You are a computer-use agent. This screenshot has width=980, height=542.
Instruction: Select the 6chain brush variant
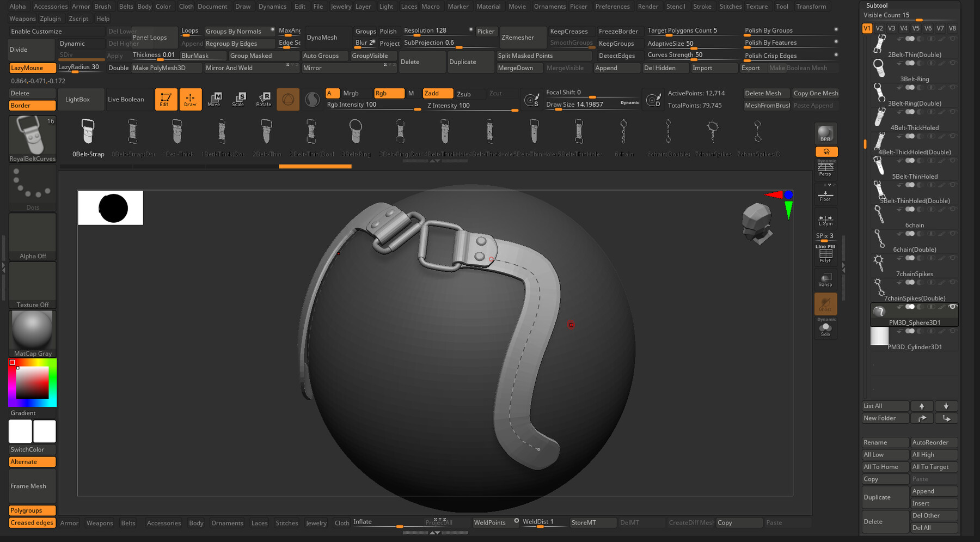point(624,138)
